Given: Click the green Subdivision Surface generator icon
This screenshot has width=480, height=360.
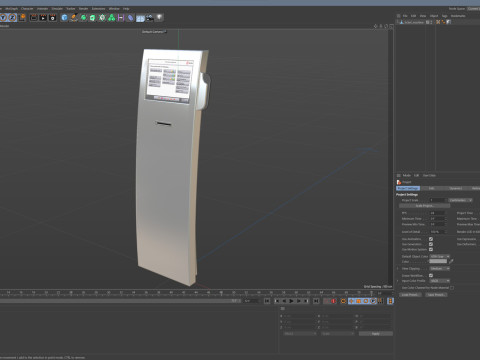Looking at the screenshot, I should (x=83, y=18).
